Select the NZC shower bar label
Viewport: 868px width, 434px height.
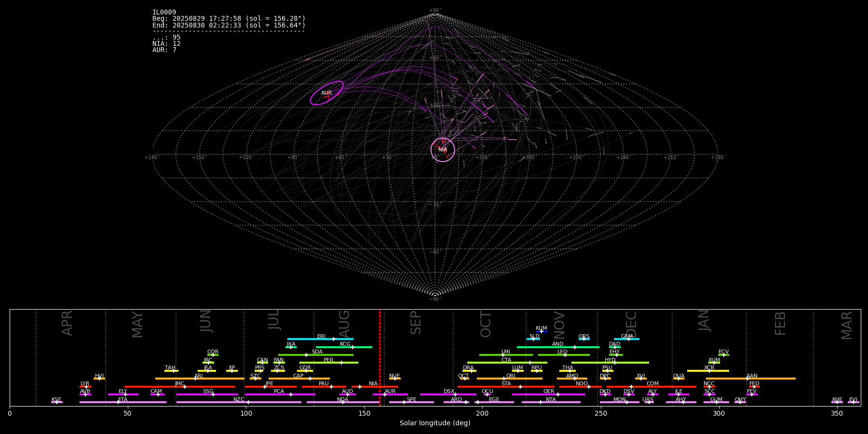tap(239, 400)
